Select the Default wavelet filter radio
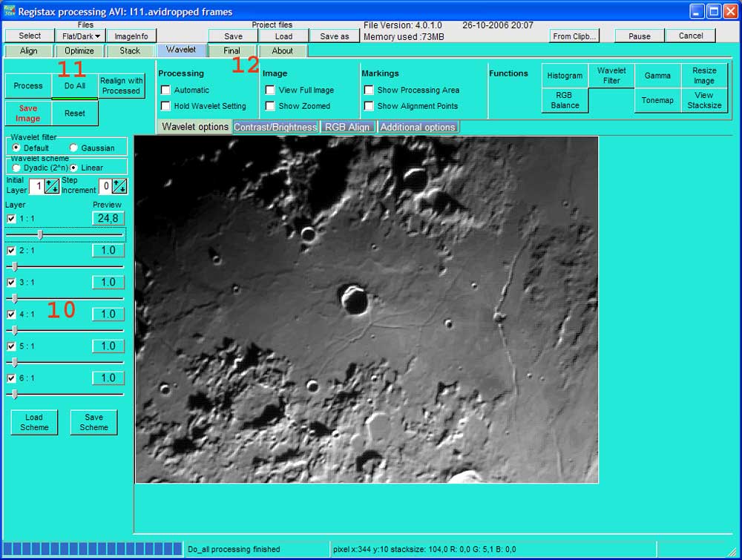 (x=16, y=148)
